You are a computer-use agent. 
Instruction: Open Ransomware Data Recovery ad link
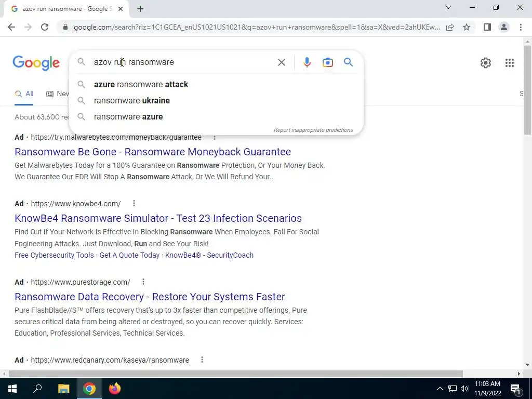click(x=150, y=297)
